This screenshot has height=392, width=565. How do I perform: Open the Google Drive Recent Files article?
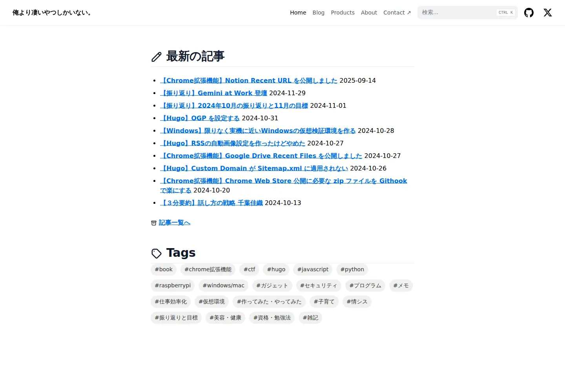point(261,156)
